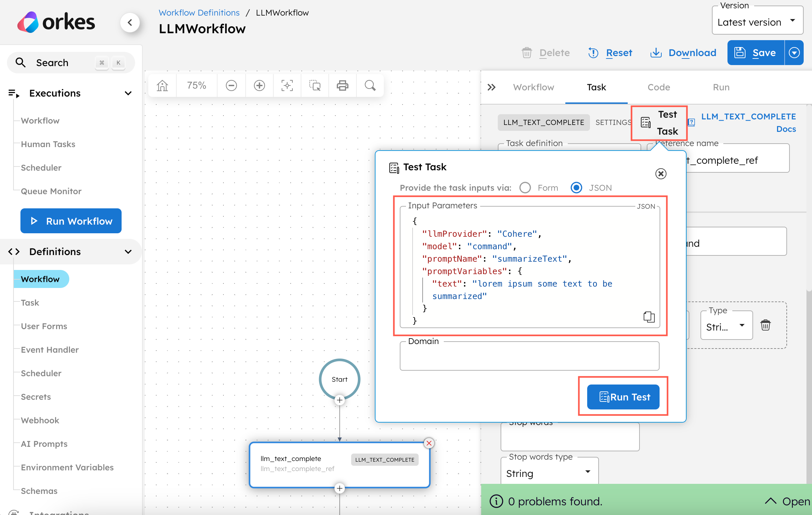Open Schemas in sidebar

click(x=39, y=491)
